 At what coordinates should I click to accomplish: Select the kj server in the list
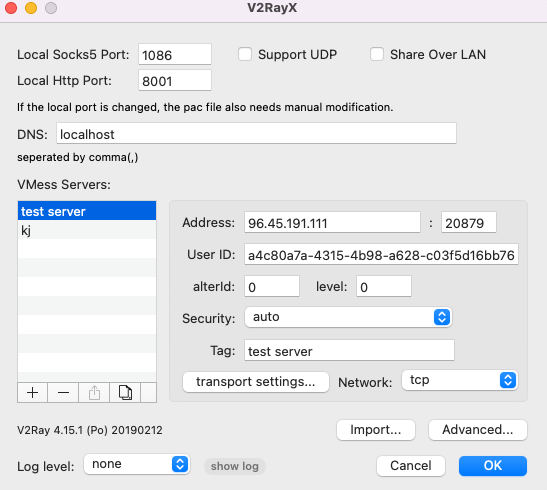coord(87,230)
